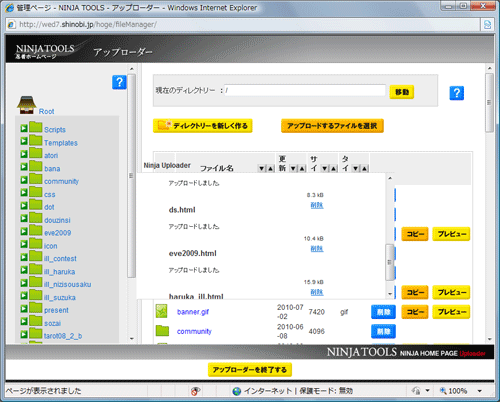500x402 pixels.
Task: Click the popup blocker icon in status bar
Action: click(x=196, y=391)
